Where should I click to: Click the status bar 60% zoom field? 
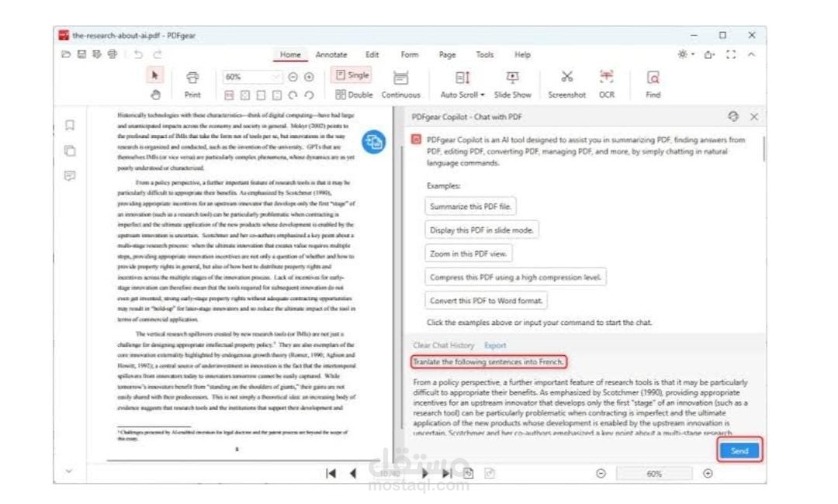coord(654,474)
